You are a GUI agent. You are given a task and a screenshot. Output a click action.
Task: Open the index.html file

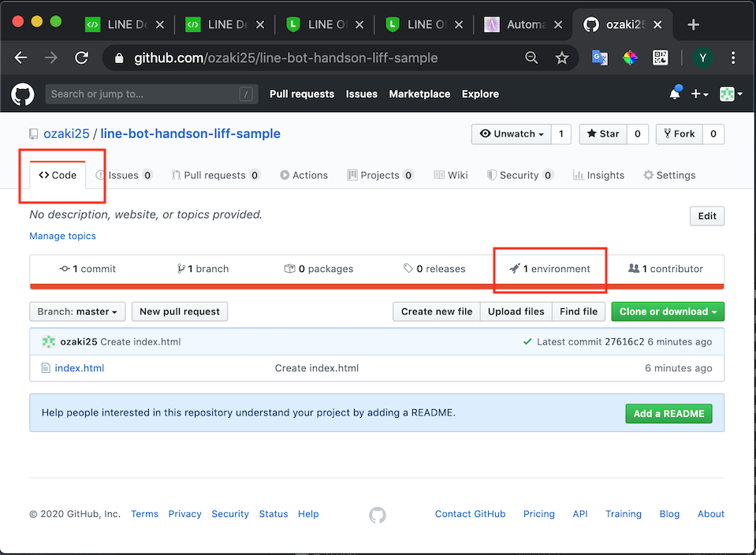click(80, 368)
